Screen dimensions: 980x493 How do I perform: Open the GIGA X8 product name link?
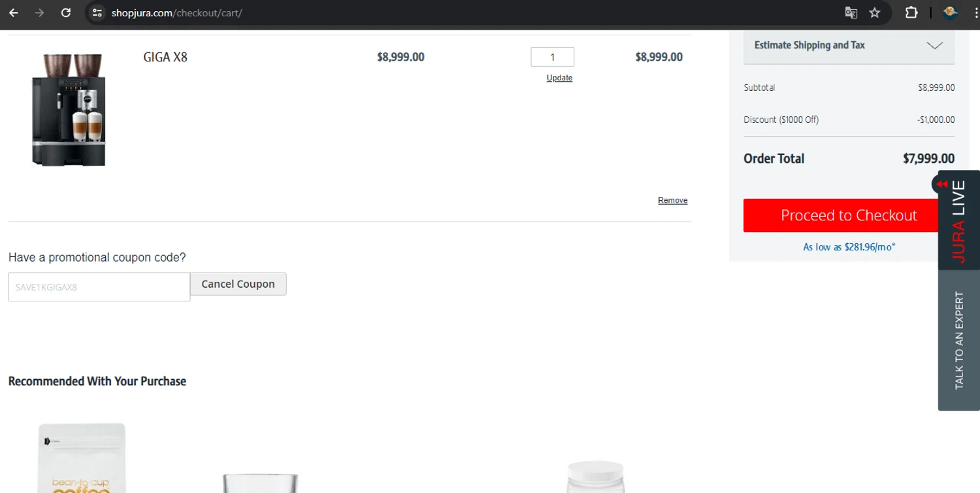165,57
